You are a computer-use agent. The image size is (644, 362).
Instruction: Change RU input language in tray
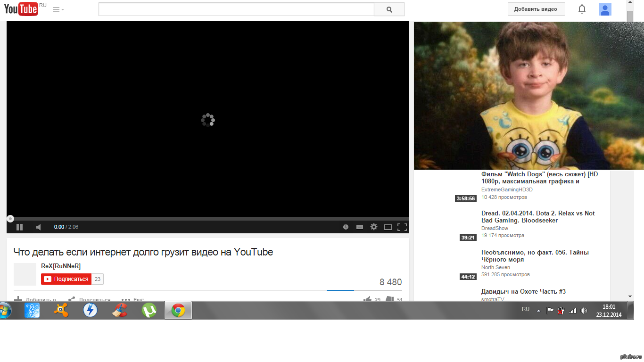526,309
